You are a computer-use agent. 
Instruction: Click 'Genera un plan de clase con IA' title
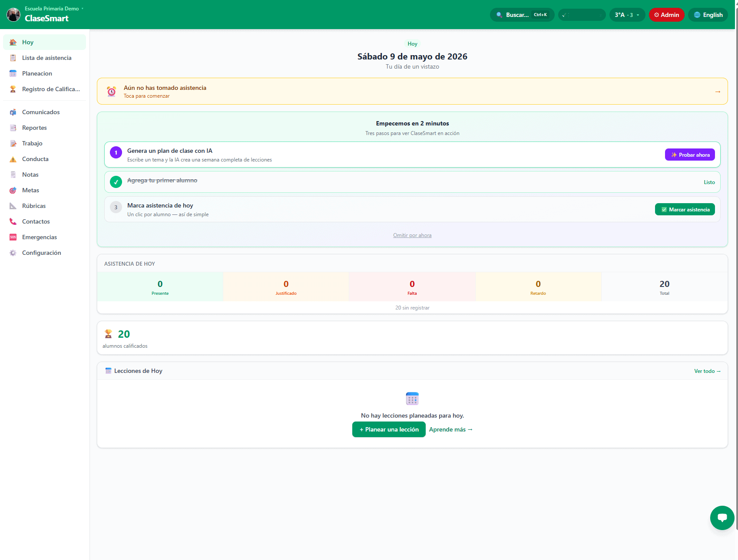(x=170, y=151)
